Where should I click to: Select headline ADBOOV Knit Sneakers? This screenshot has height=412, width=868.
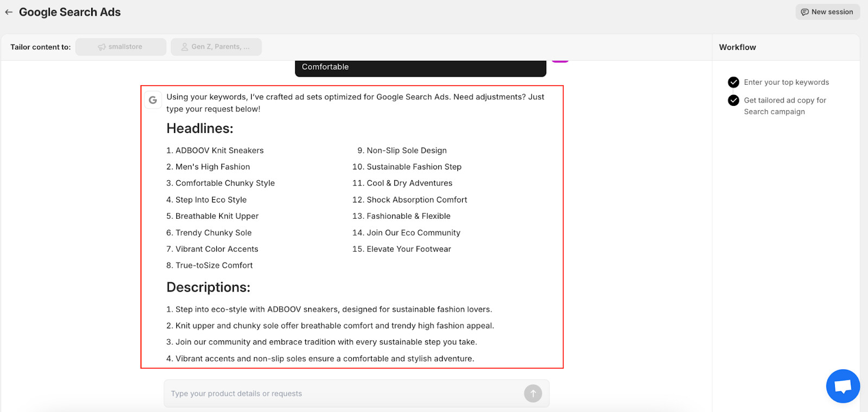point(220,150)
